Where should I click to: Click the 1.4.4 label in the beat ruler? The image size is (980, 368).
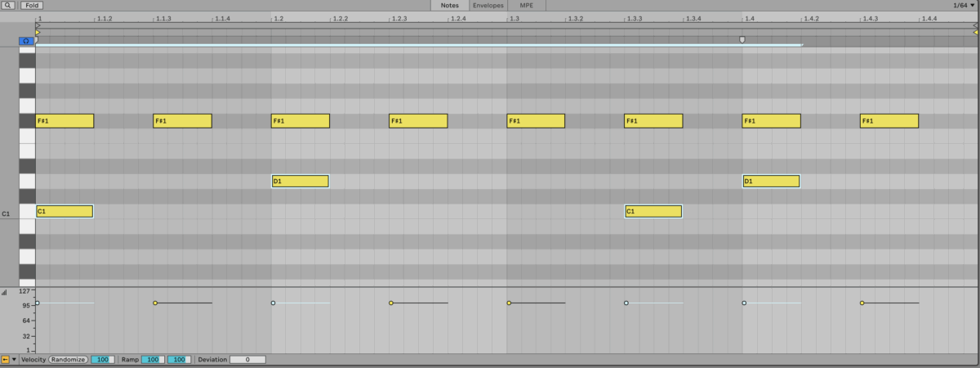point(929,18)
